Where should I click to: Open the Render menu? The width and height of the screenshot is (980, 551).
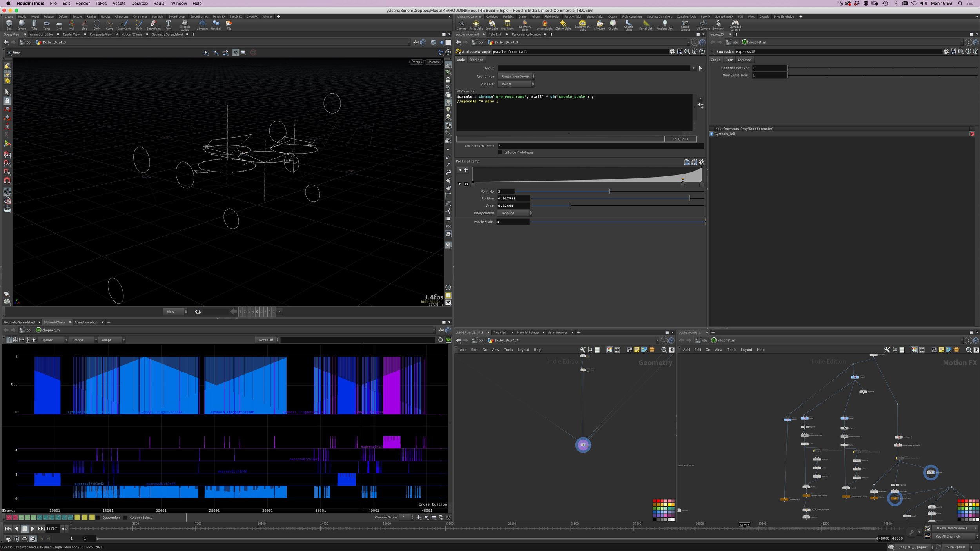[83, 3]
